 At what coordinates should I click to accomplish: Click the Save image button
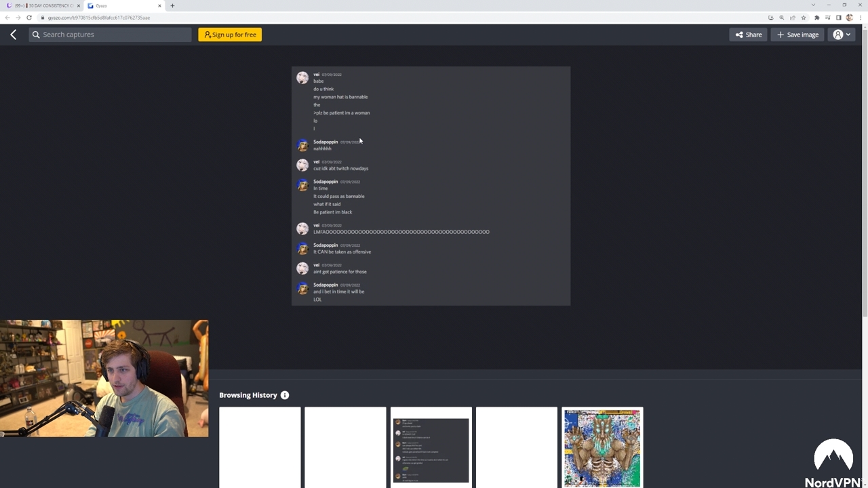(797, 35)
